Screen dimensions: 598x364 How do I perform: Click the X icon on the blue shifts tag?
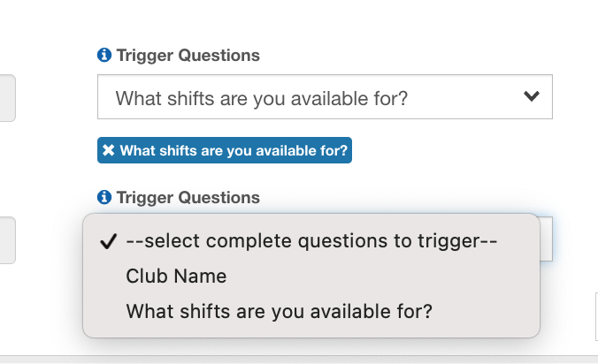109,151
